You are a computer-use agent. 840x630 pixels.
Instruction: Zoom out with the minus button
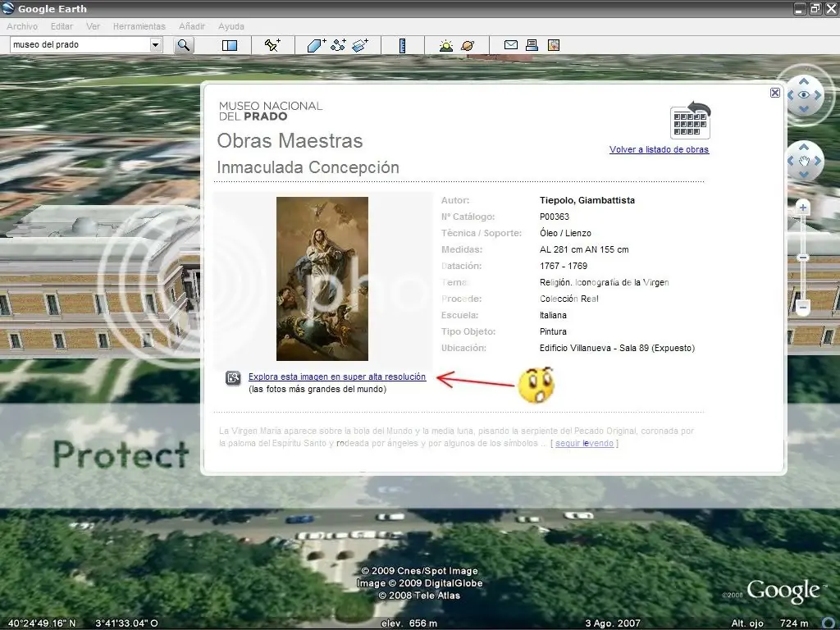[802, 308]
